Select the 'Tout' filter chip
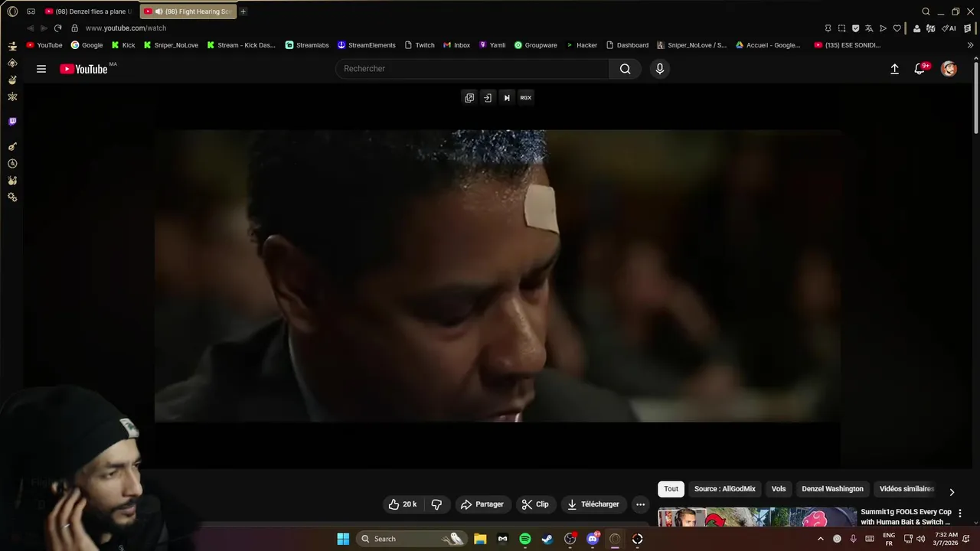 (x=671, y=489)
